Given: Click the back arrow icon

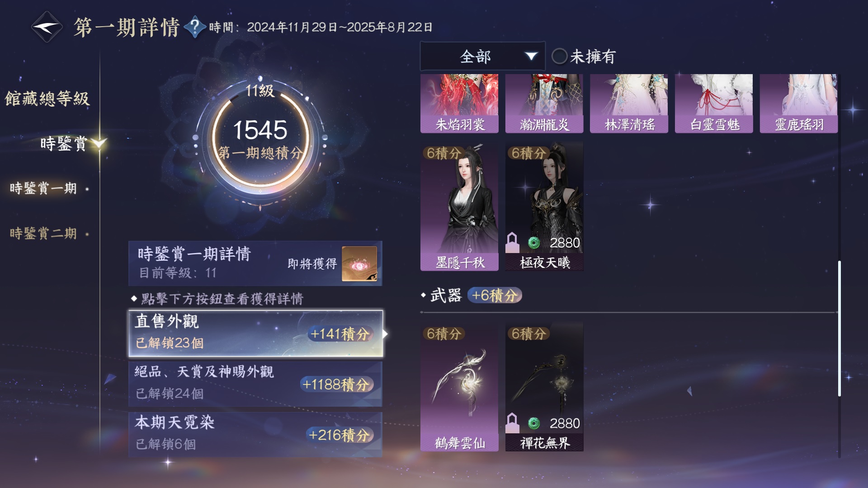Looking at the screenshot, I should click(x=47, y=27).
